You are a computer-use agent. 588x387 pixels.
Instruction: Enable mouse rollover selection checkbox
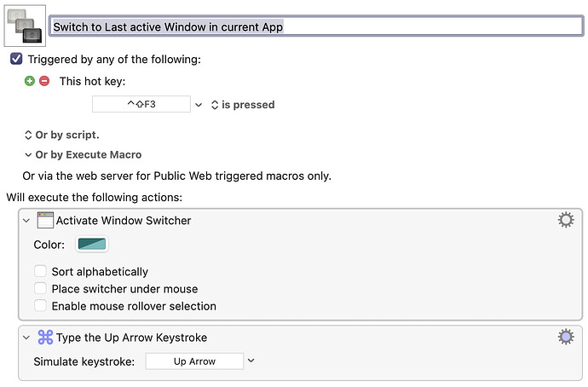point(40,306)
